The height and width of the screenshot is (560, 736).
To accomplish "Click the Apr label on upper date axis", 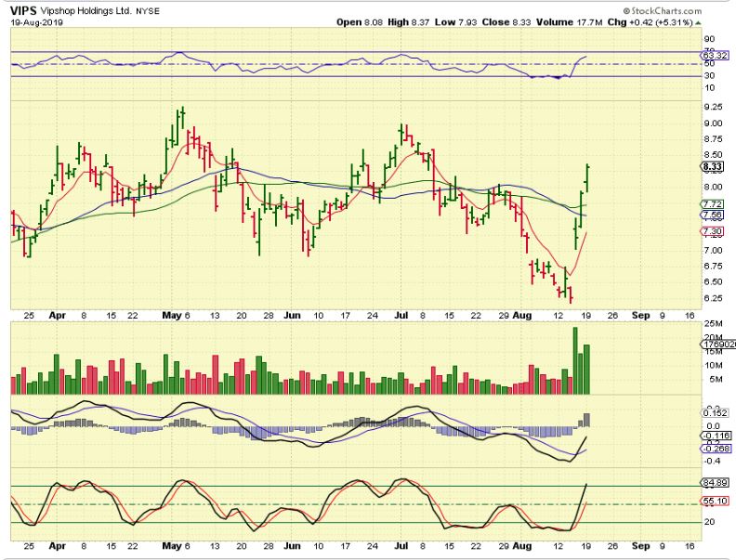I will point(58,315).
